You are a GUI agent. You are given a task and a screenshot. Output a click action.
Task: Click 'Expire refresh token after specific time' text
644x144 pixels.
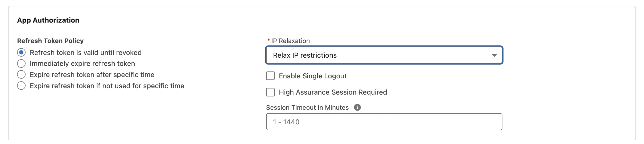point(92,75)
